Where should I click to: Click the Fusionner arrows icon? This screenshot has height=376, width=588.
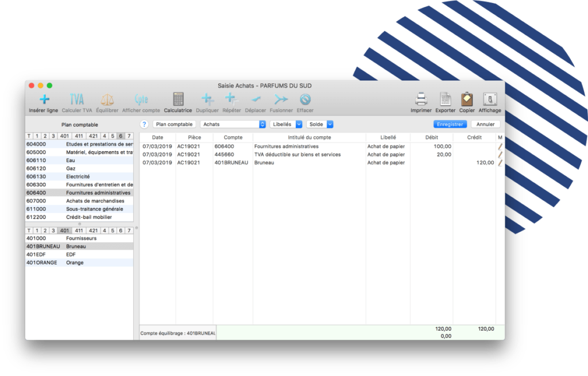pyautogui.click(x=281, y=101)
